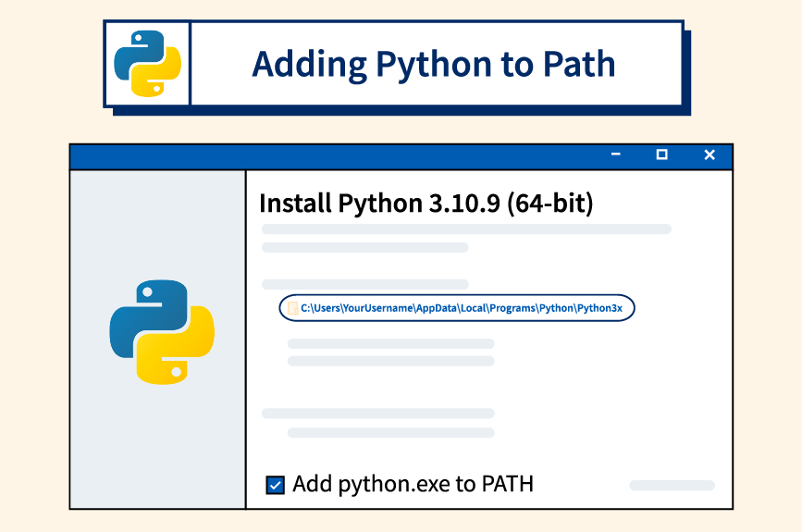Click the empty gray sidebar area above the Python logo
Image resolution: width=802 pixels, height=532 pixels.
coord(157,224)
